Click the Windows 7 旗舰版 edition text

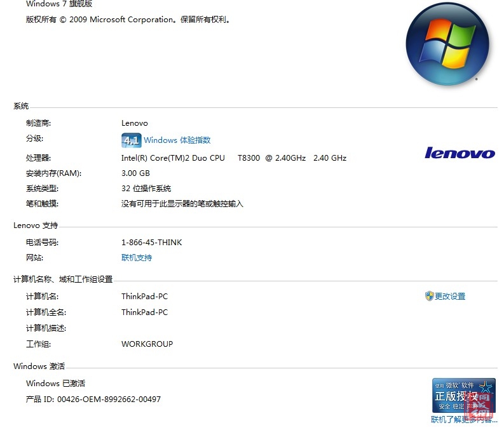click(x=59, y=4)
